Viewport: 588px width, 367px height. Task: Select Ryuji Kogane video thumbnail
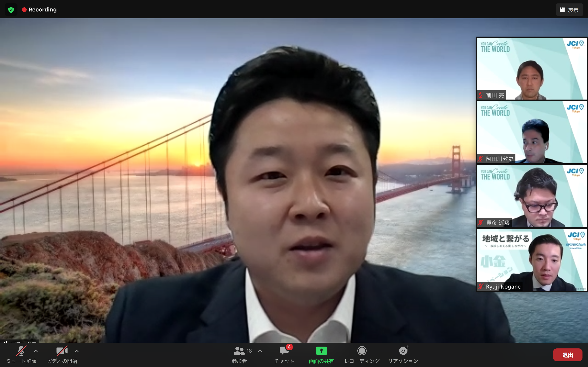[532, 260]
